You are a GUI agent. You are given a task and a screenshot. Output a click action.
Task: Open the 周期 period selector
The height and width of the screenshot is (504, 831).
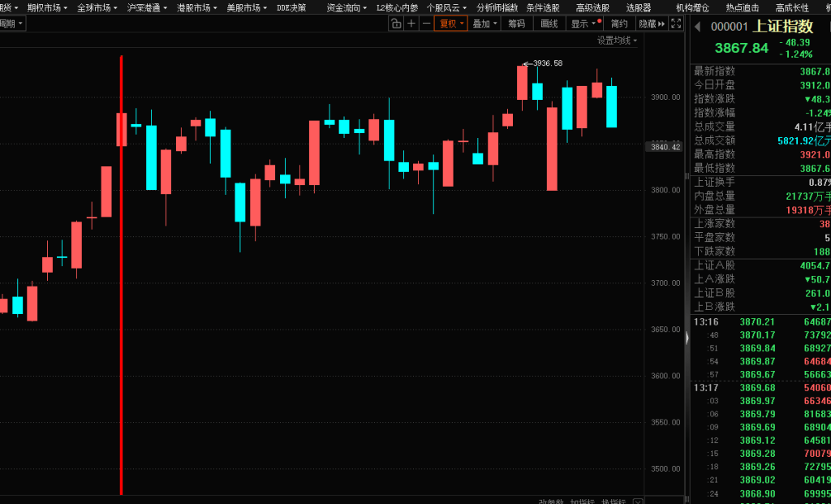[11, 24]
